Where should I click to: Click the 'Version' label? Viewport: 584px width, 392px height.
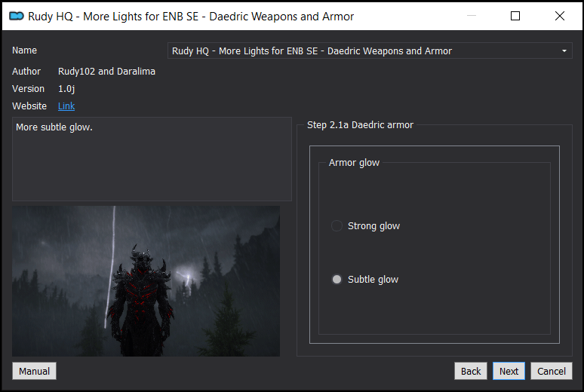coord(28,89)
